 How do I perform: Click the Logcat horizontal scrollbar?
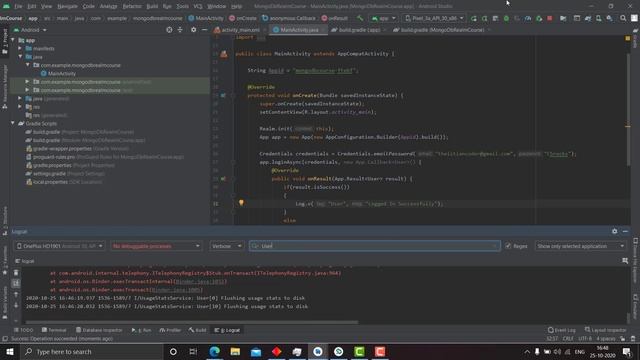192,322
